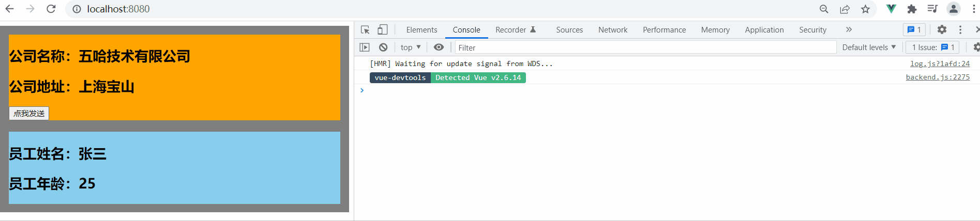Expand the Default levels dropdown

[869, 48]
